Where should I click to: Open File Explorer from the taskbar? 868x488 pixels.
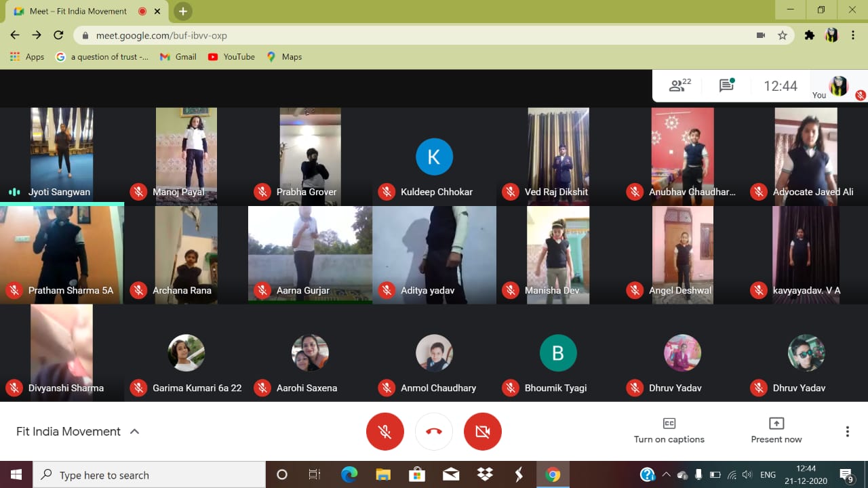tap(383, 474)
